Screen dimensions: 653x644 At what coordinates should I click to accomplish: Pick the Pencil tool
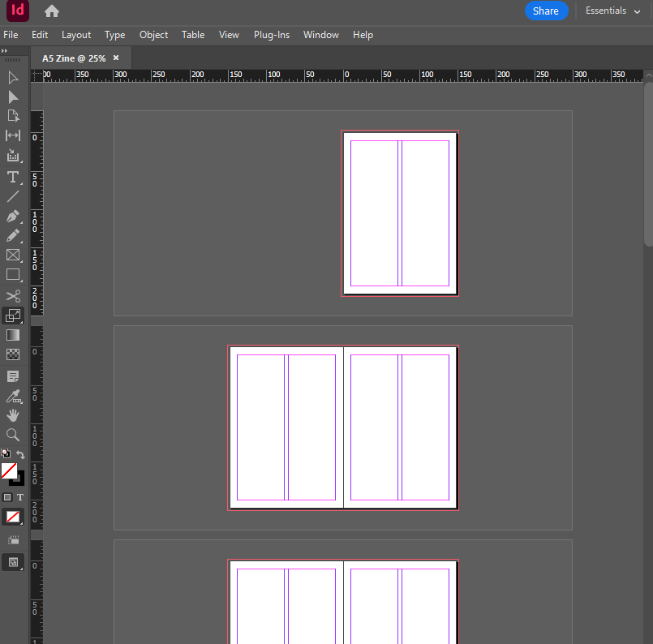(x=13, y=236)
